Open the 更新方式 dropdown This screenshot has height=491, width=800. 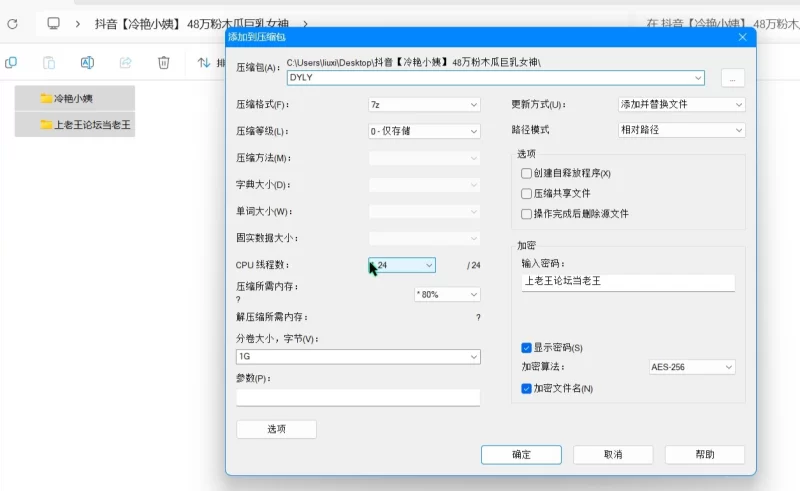pyautogui.click(x=682, y=104)
